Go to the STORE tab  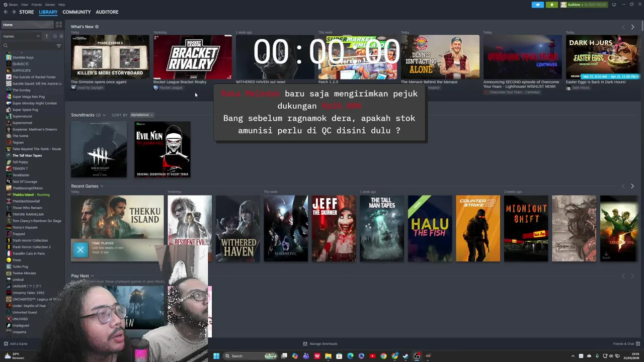[27, 12]
